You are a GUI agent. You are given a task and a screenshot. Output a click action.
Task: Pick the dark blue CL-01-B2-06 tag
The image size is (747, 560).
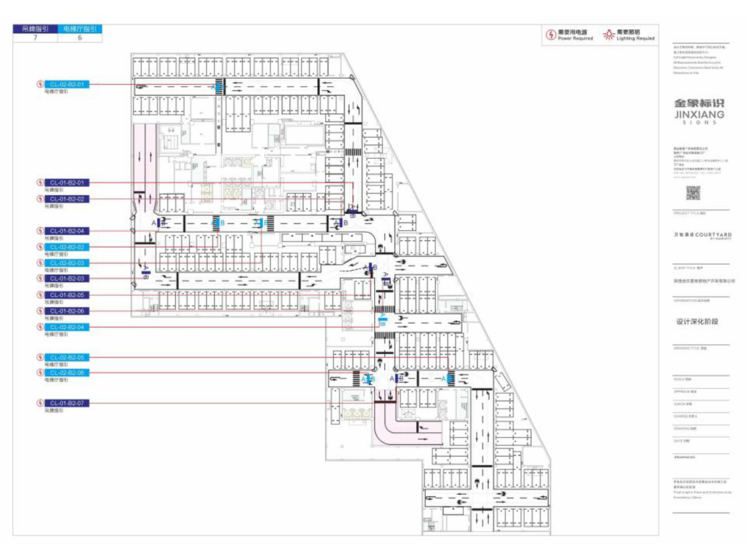pos(66,311)
